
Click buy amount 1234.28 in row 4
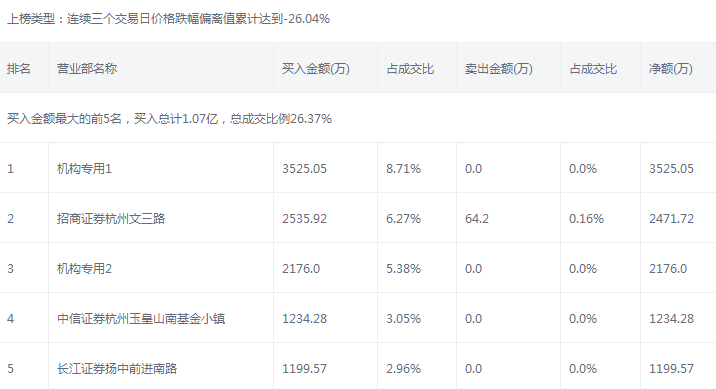(x=305, y=319)
